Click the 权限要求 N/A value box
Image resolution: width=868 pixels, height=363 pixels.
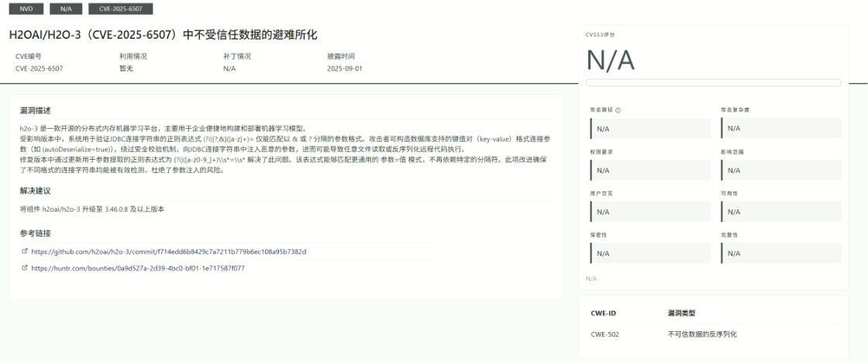[649, 170]
